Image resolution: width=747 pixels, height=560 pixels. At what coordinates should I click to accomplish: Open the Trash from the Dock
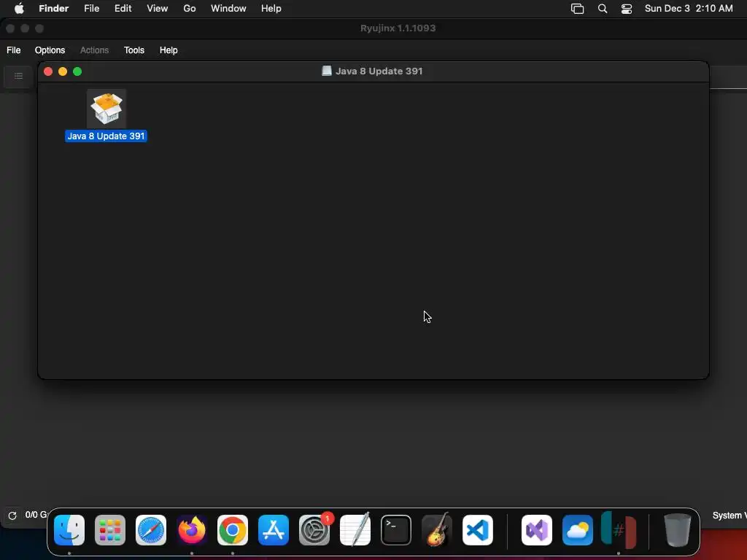tap(678, 530)
